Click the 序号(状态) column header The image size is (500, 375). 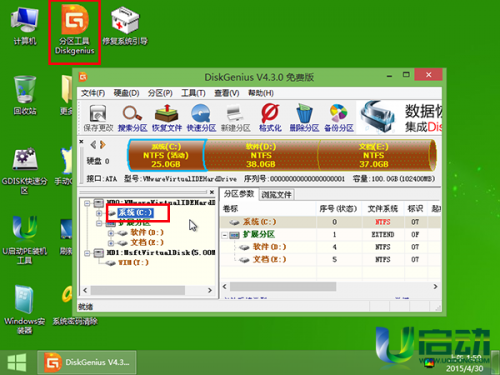(x=338, y=209)
